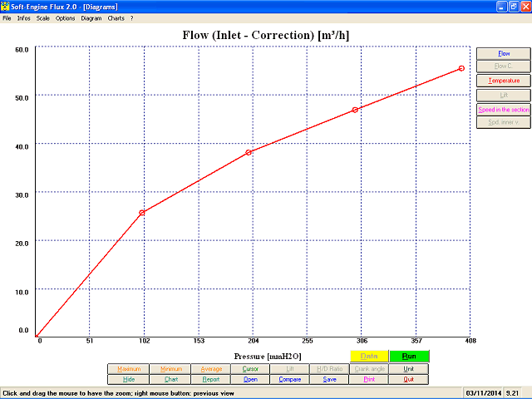Viewport: 532px width, 399px height.
Task: Click the 357 x-axis label
Action: click(416, 341)
